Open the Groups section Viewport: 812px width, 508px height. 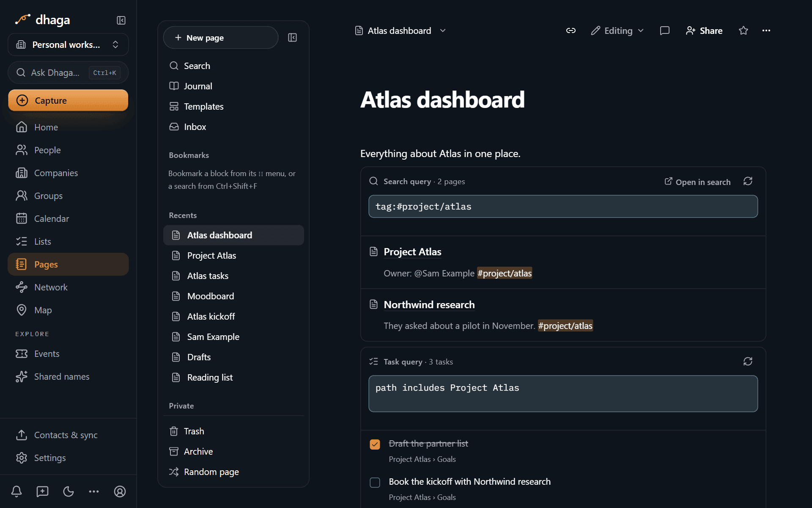pyautogui.click(x=68, y=196)
